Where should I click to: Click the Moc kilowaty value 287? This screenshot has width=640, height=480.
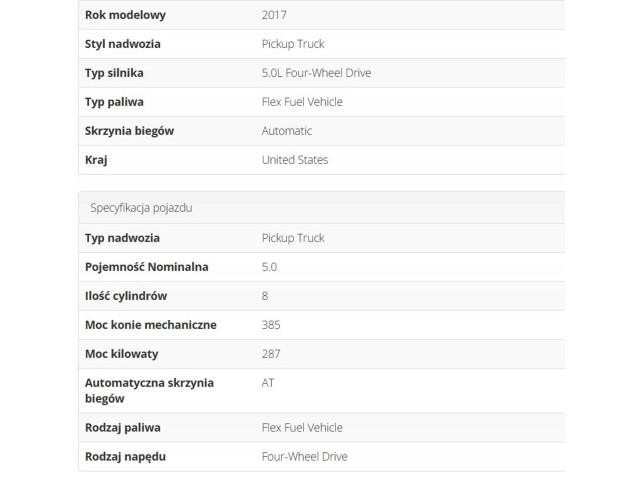tap(270, 354)
